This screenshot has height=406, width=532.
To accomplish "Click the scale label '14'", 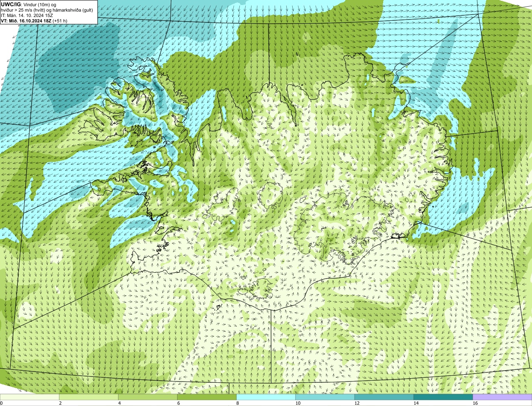I will pyautogui.click(x=416, y=403).
